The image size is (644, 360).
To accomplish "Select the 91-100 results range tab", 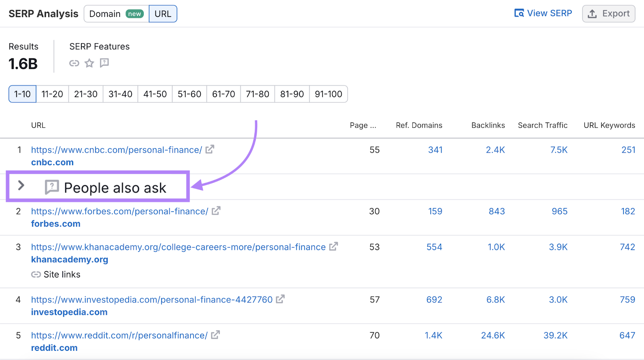I will (328, 94).
